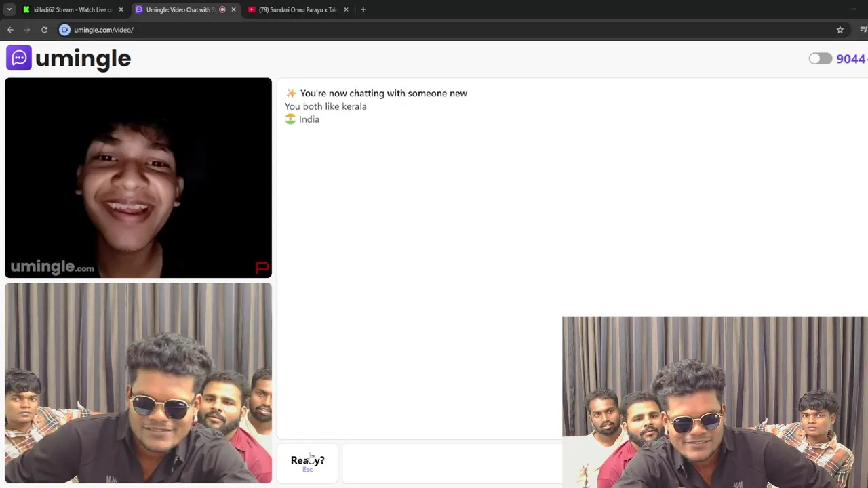
Task: Minimize the browser window
Action: [x=853, y=9]
